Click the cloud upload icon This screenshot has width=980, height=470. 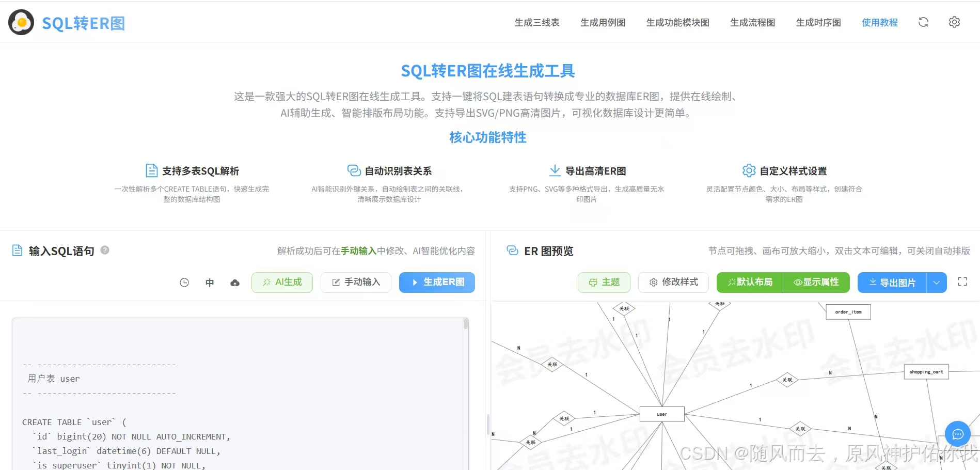coord(235,283)
